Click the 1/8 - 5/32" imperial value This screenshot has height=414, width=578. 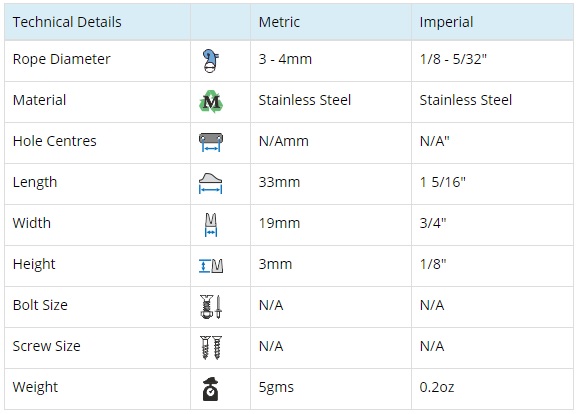pos(453,59)
